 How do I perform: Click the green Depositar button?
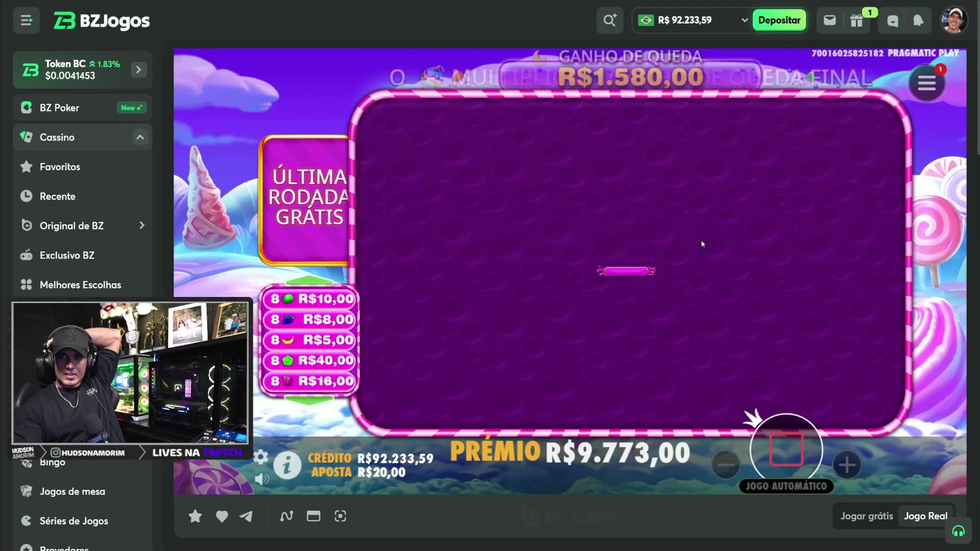(x=779, y=20)
